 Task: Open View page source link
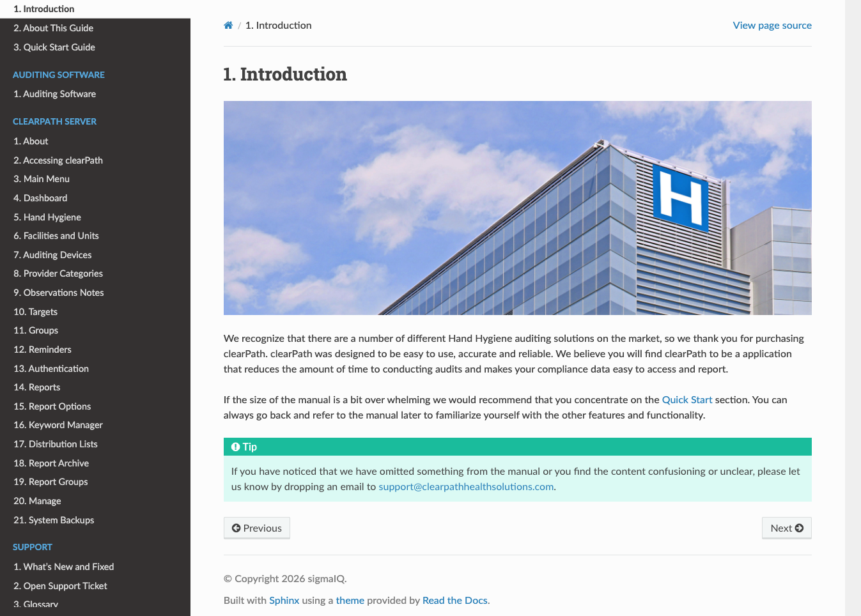click(x=772, y=26)
